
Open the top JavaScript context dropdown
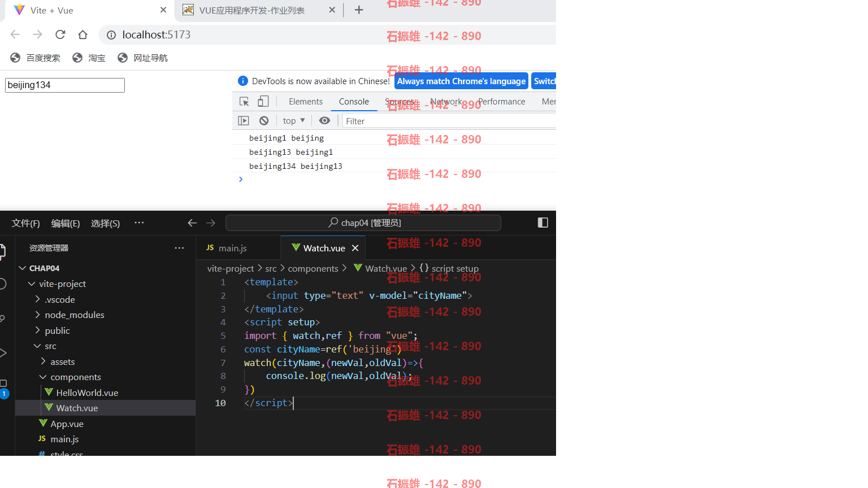point(294,121)
